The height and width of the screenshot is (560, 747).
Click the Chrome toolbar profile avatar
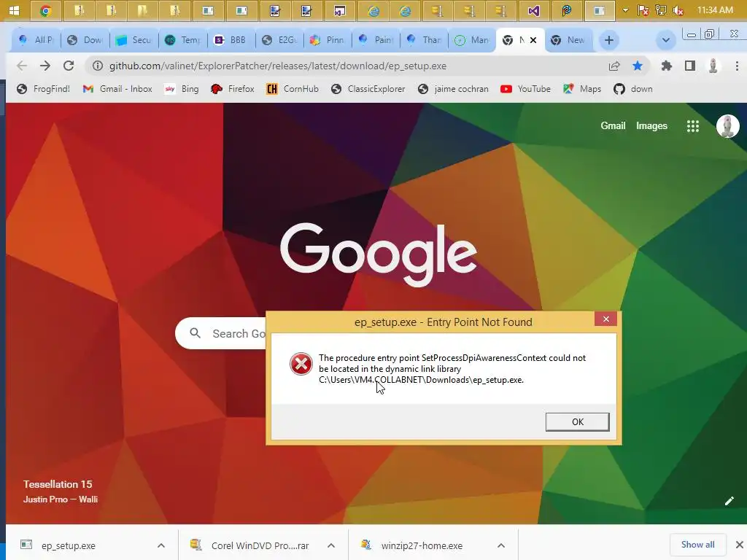713,66
